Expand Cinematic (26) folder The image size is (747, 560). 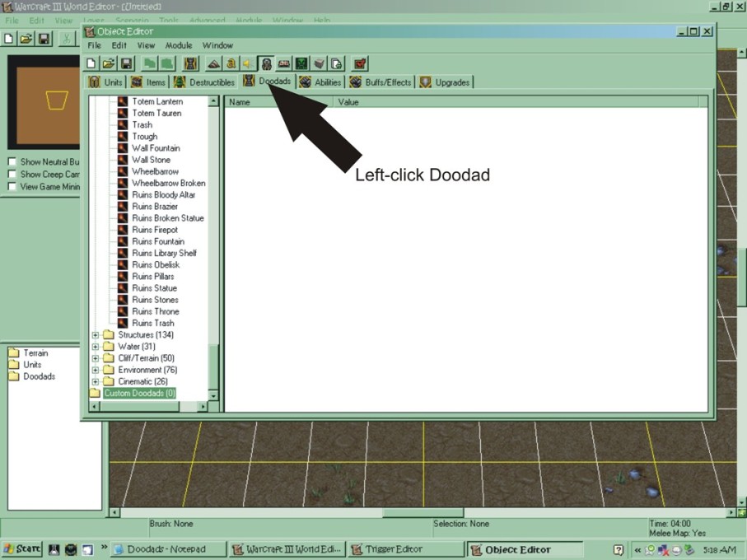96,382
